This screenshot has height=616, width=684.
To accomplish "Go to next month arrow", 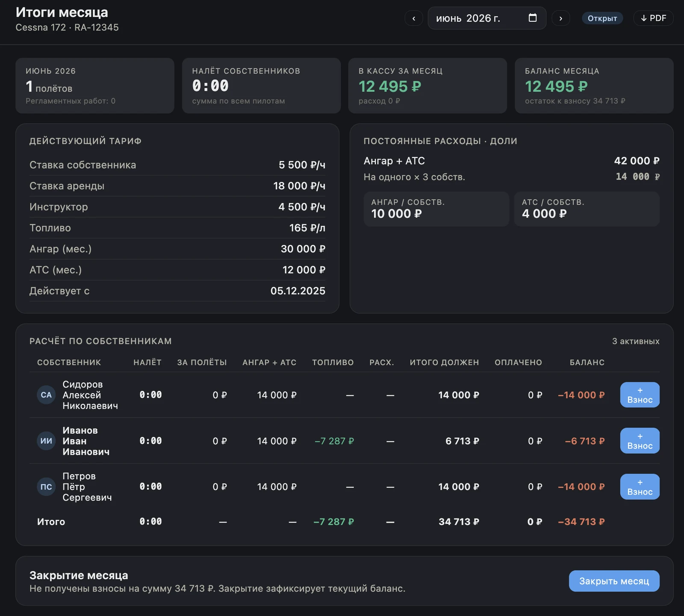I will pos(560,18).
